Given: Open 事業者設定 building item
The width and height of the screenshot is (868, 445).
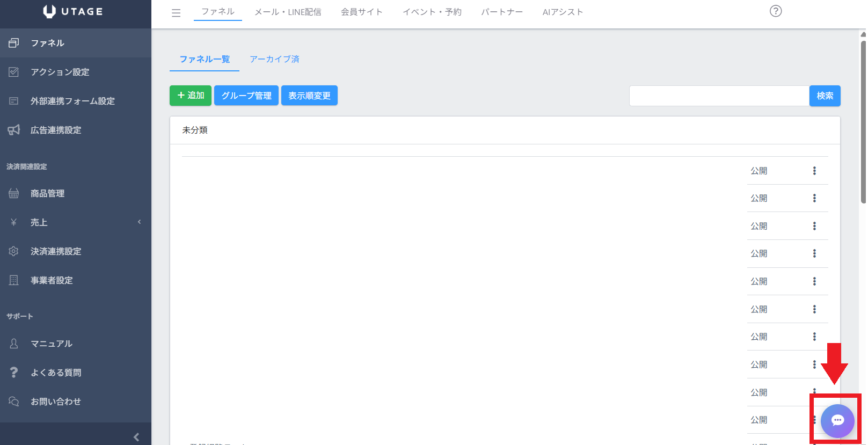Looking at the screenshot, I should click(x=52, y=280).
